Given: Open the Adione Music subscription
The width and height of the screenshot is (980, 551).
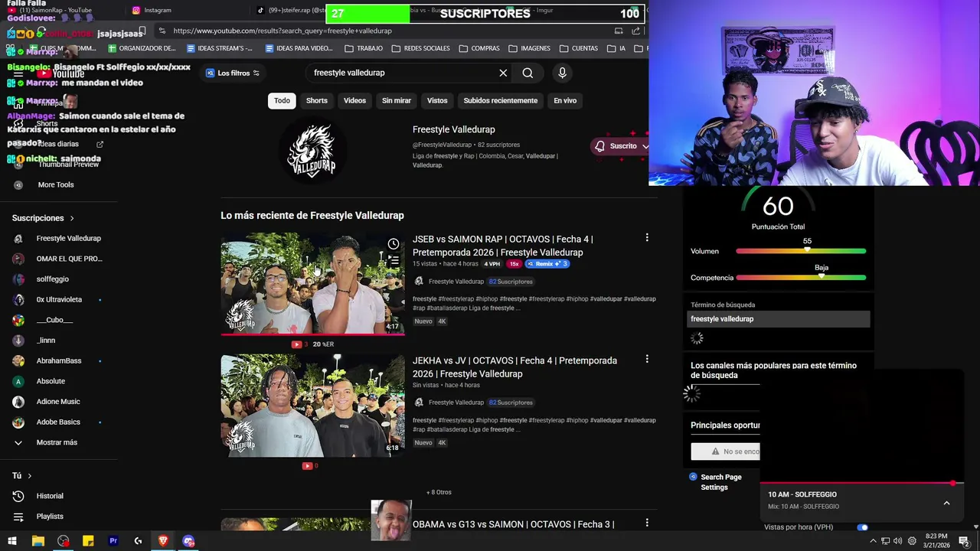Looking at the screenshot, I should pos(58,402).
